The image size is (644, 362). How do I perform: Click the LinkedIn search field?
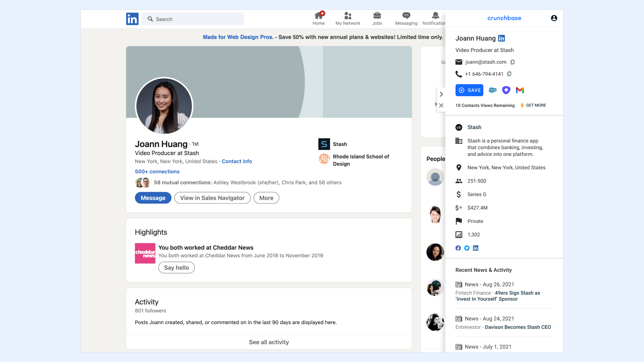pyautogui.click(x=193, y=19)
